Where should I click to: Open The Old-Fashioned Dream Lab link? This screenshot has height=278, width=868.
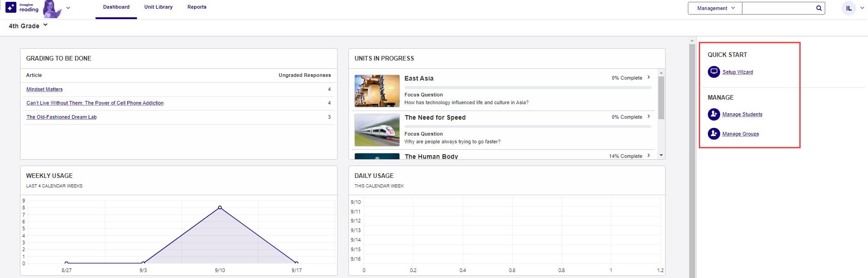coord(61,117)
